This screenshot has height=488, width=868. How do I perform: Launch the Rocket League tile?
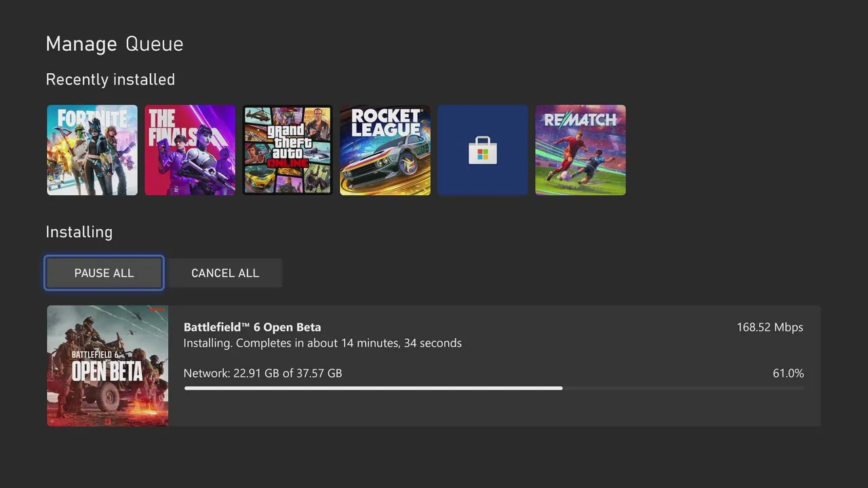[x=385, y=150]
